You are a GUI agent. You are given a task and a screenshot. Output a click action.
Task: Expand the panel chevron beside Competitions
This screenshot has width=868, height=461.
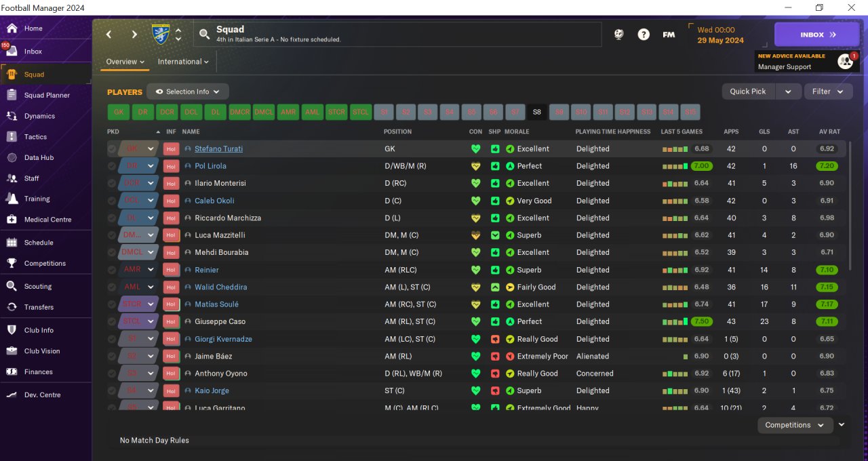(x=842, y=424)
